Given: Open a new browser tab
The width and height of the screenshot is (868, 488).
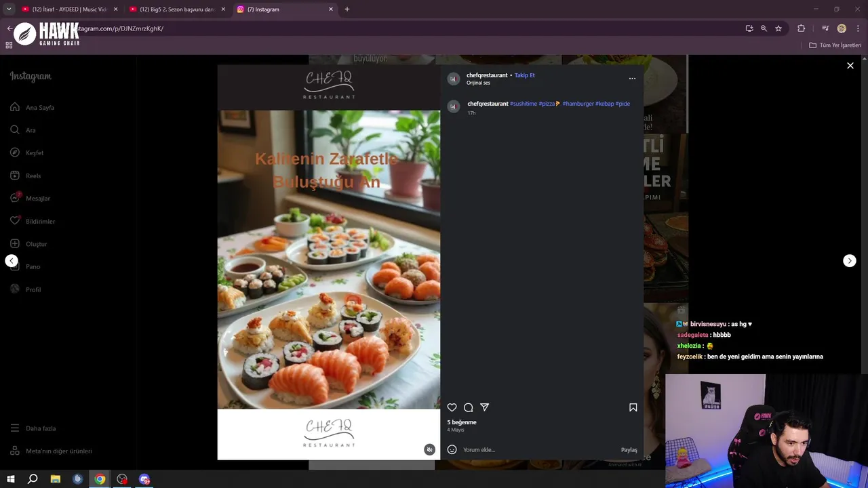Looking at the screenshot, I should click(x=347, y=9).
